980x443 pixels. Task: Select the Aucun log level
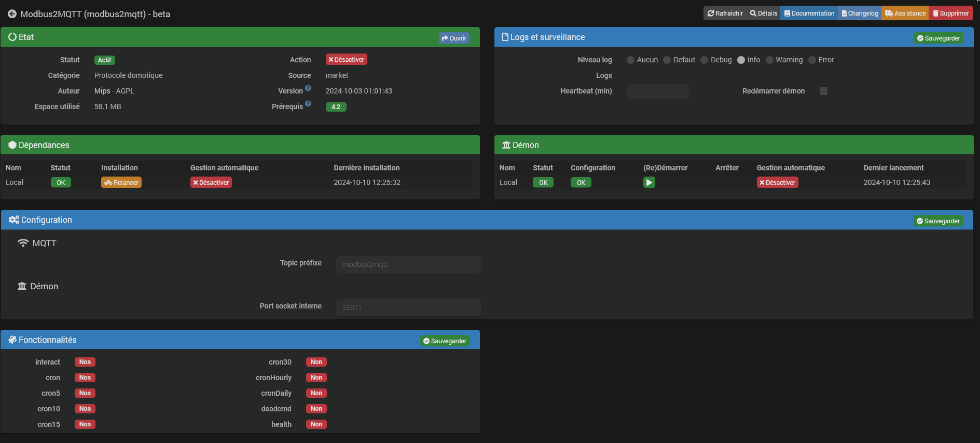tap(630, 60)
